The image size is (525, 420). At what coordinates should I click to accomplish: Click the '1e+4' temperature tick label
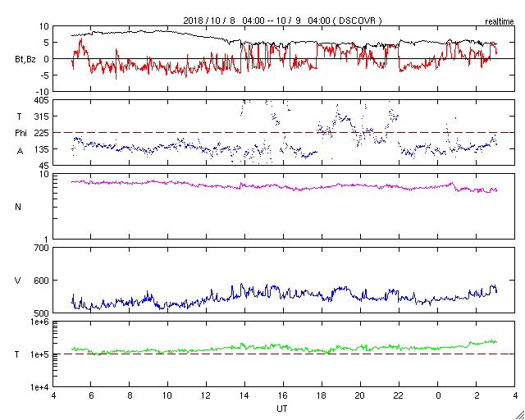click(40, 387)
